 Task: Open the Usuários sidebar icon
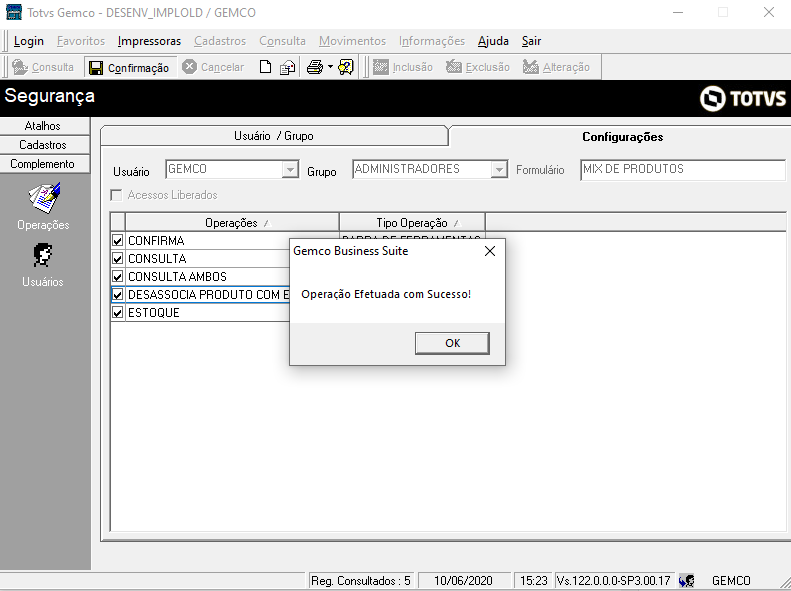coord(43,255)
